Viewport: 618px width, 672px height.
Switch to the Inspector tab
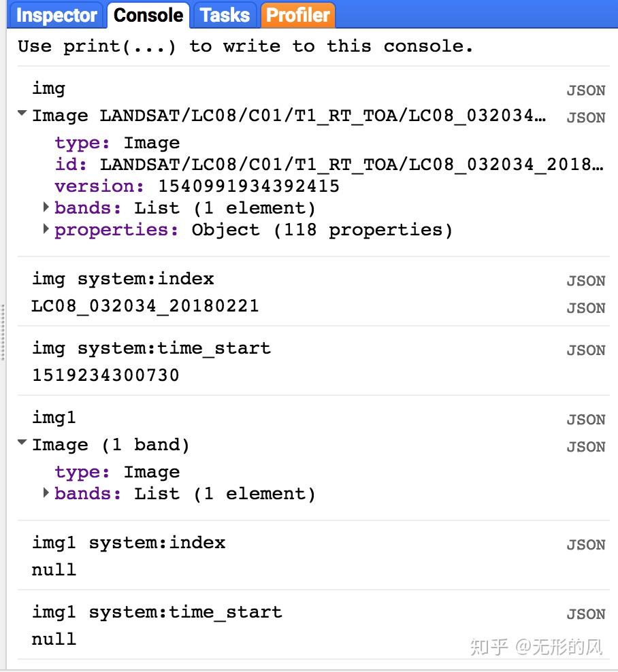pyautogui.click(x=56, y=15)
